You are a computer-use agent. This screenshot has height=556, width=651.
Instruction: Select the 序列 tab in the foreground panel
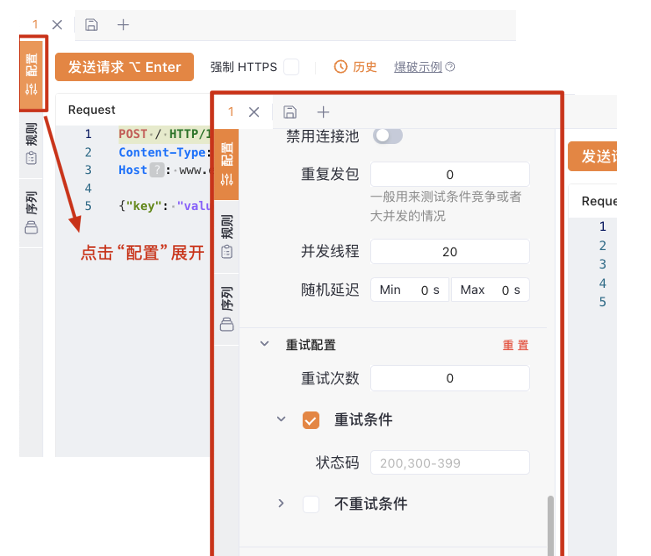click(x=227, y=309)
